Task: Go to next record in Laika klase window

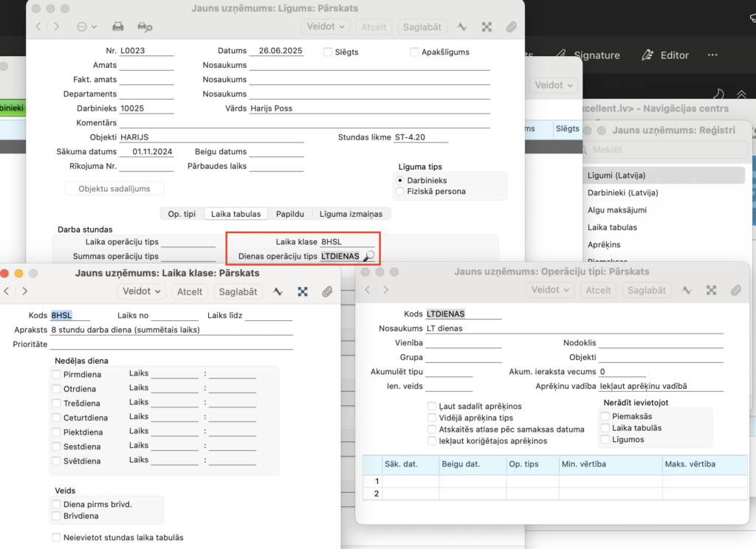Action: click(25, 291)
